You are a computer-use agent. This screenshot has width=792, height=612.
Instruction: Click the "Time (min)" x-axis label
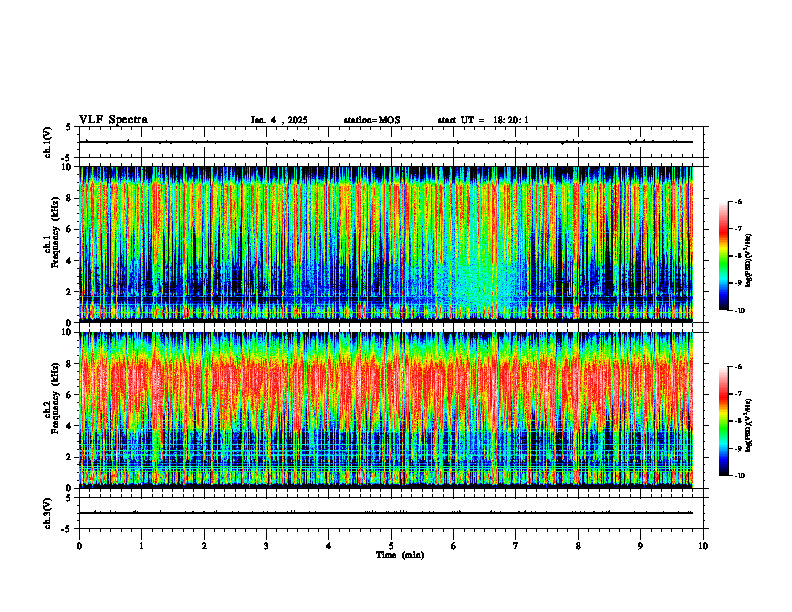400,555
